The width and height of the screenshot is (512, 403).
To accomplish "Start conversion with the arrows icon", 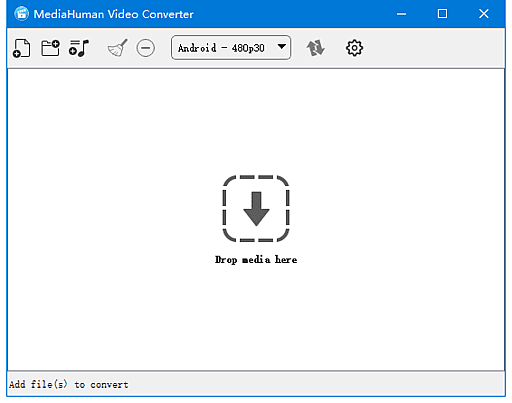I will click(315, 48).
